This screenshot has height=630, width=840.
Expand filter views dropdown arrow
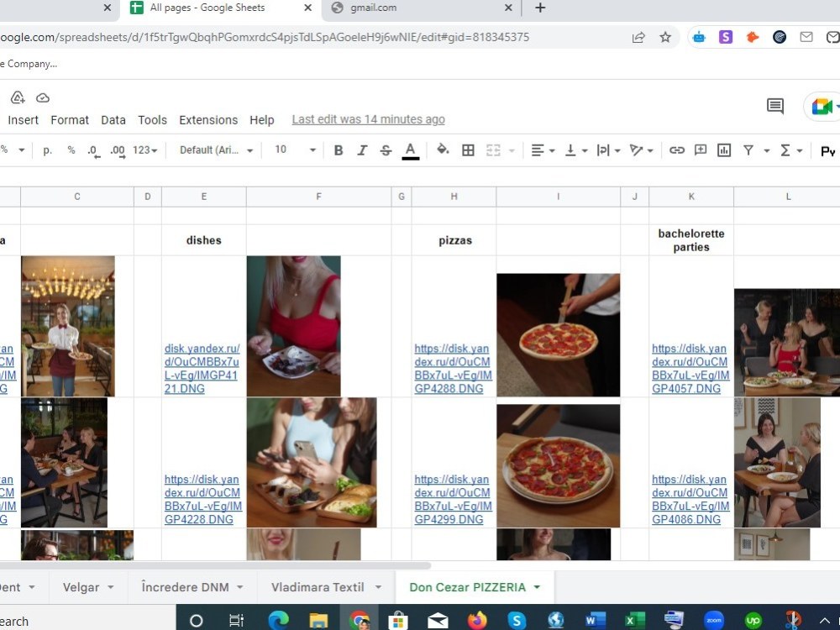click(766, 151)
